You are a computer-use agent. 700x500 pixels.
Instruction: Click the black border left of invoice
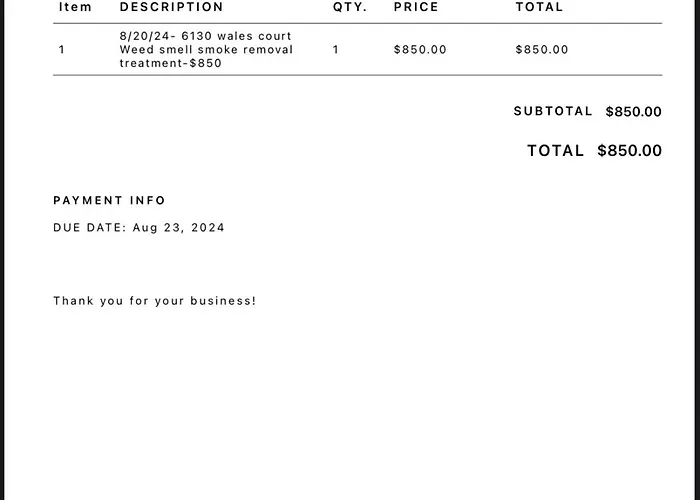[x=2, y=250]
